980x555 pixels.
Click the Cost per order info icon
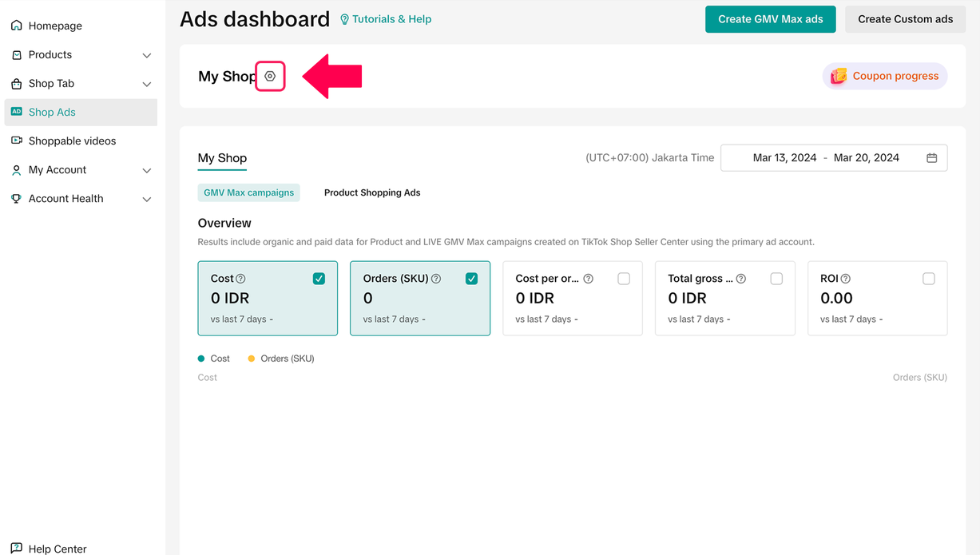point(588,279)
